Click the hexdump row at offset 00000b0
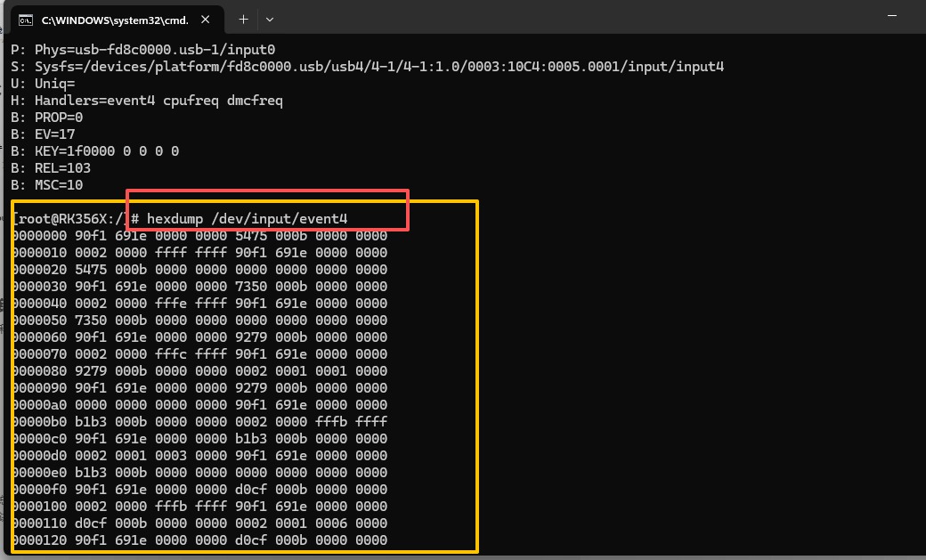Image resolution: width=926 pixels, height=560 pixels. (199, 422)
